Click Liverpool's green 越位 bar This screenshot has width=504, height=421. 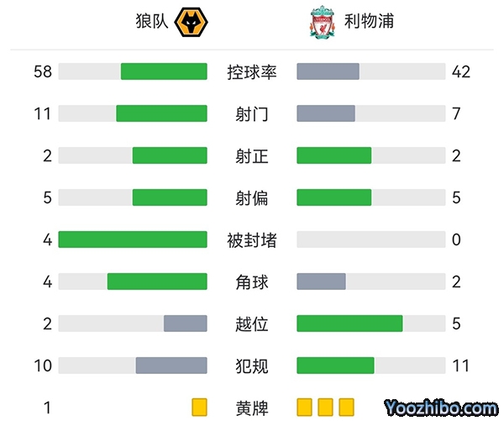[349, 324]
